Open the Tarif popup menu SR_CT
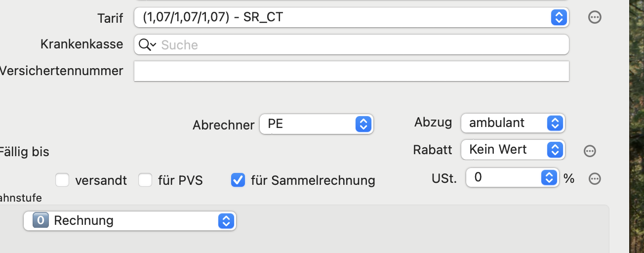The height and width of the screenshot is (253, 644). (x=352, y=18)
